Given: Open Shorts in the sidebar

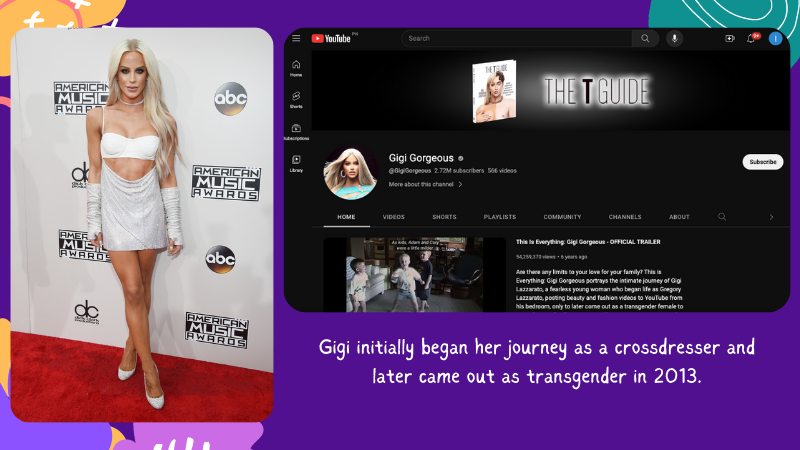Looking at the screenshot, I should coord(296,99).
